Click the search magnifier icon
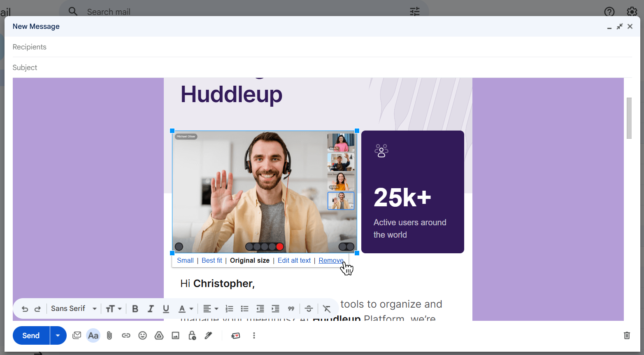 pyautogui.click(x=73, y=12)
